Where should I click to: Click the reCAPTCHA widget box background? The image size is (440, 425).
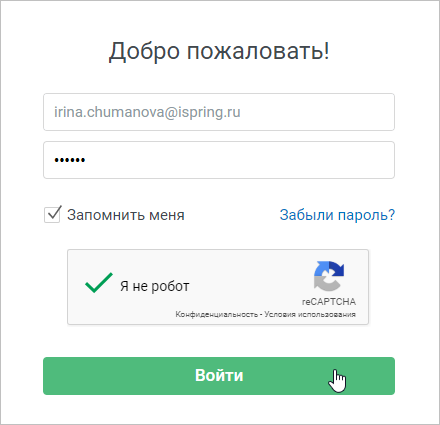click(x=218, y=287)
